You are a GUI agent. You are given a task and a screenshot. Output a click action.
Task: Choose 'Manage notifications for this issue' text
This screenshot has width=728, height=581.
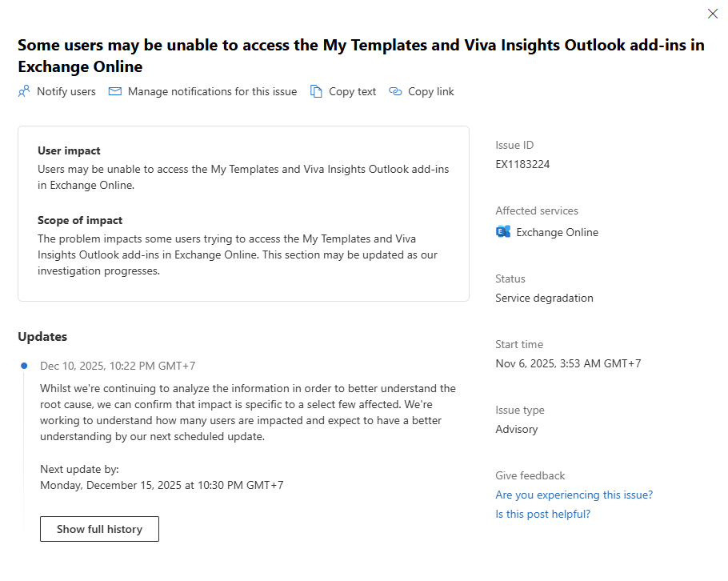212,91
